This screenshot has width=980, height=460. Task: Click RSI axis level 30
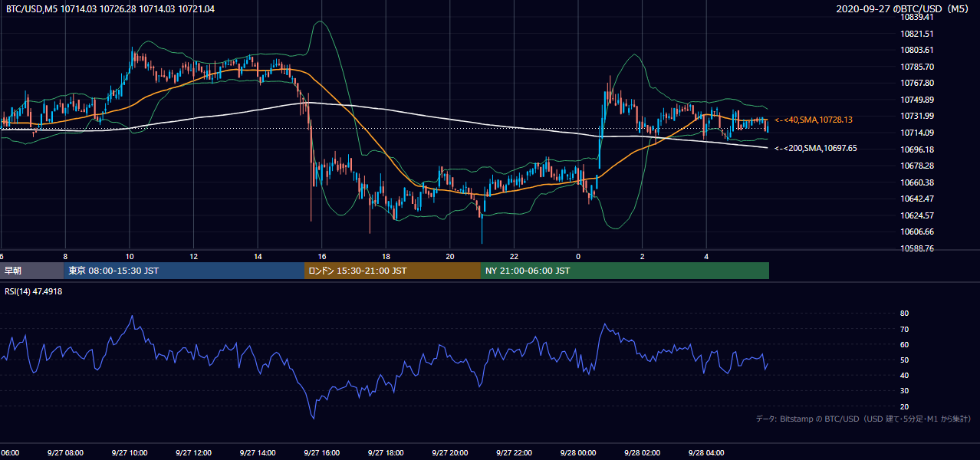tap(905, 391)
